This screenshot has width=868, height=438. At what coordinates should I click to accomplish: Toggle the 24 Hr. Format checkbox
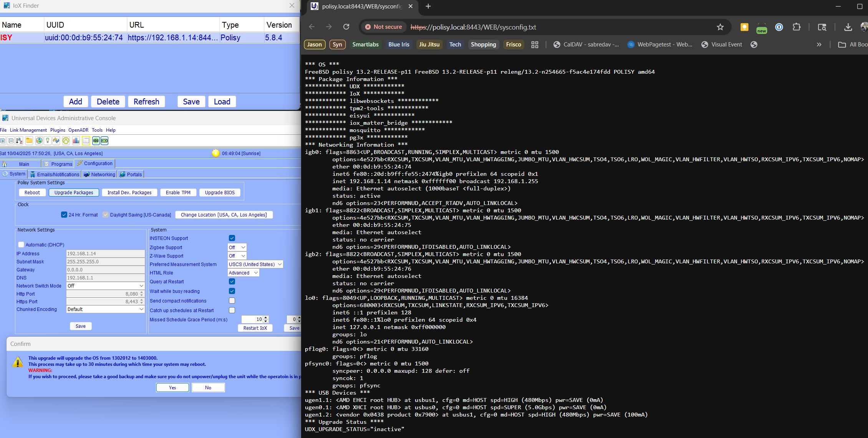(64, 215)
